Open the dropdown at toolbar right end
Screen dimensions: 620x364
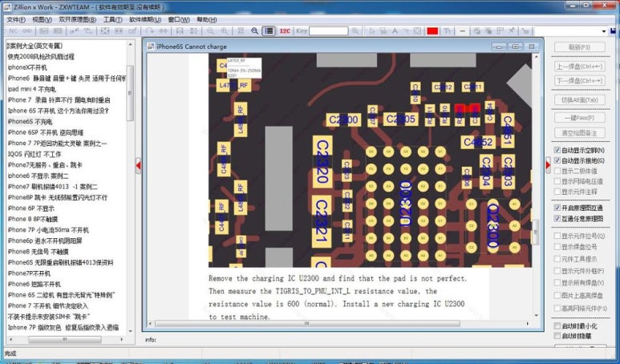(x=604, y=31)
